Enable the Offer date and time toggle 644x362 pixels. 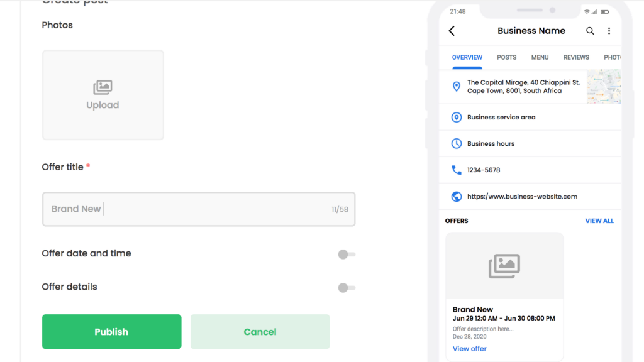point(347,255)
